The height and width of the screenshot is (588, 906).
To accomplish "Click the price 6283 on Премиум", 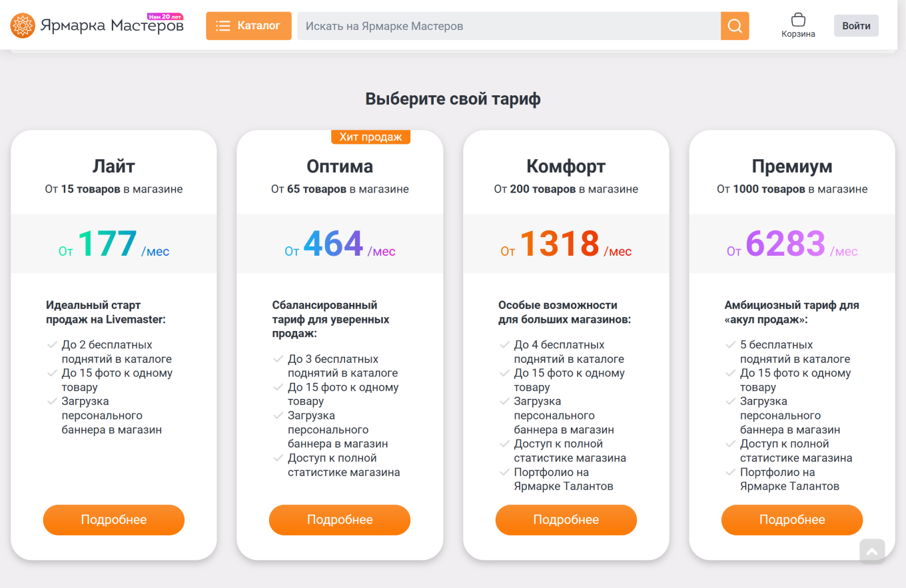I will (786, 244).
